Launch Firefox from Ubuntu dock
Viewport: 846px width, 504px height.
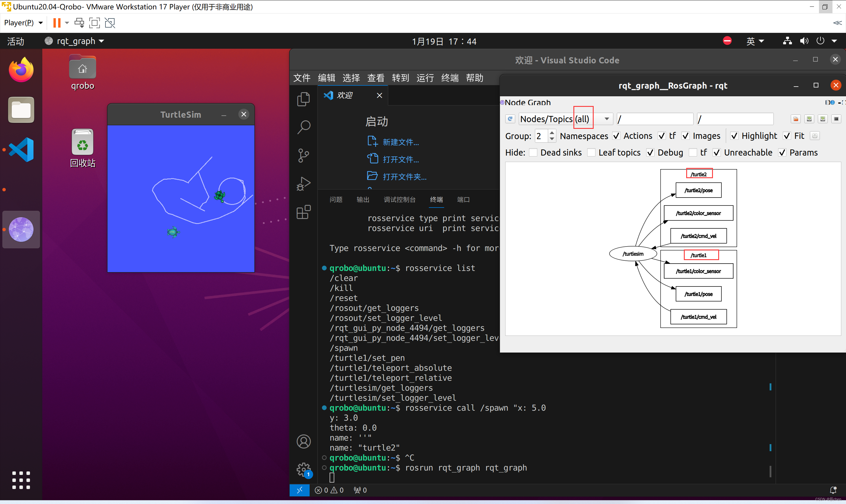tap(21, 70)
